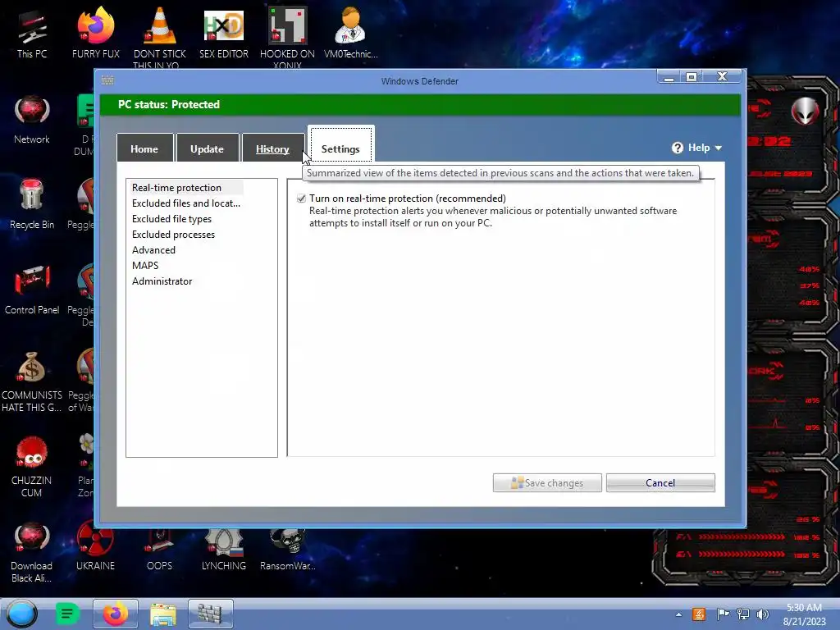The height and width of the screenshot is (630, 840).
Task: Open network tray icon
Action: tap(743, 614)
